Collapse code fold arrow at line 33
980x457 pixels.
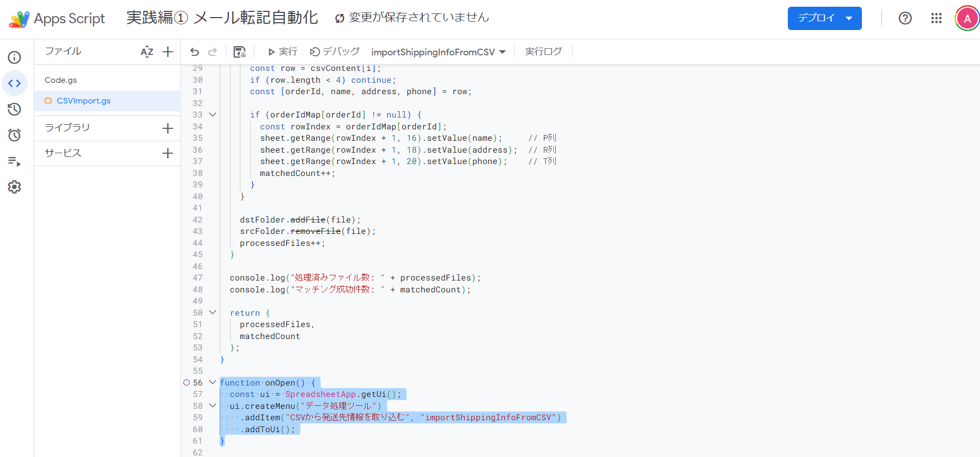tap(212, 114)
